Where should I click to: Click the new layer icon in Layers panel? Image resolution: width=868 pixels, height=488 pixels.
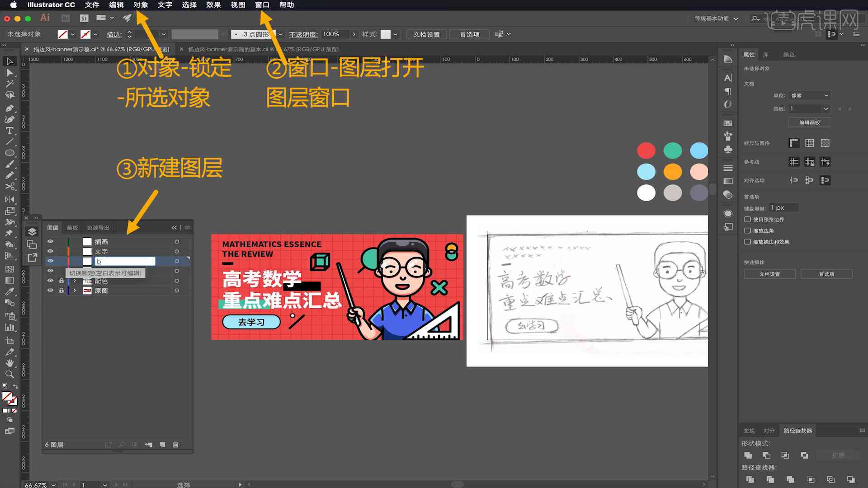163,445
